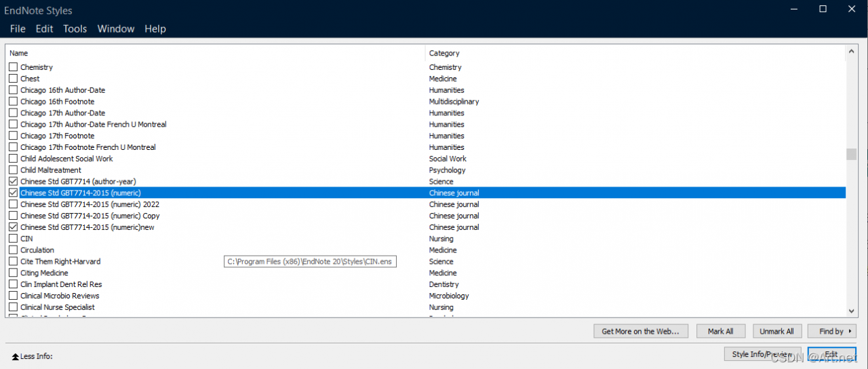Select the Chest style row

(x=426, y=79)
